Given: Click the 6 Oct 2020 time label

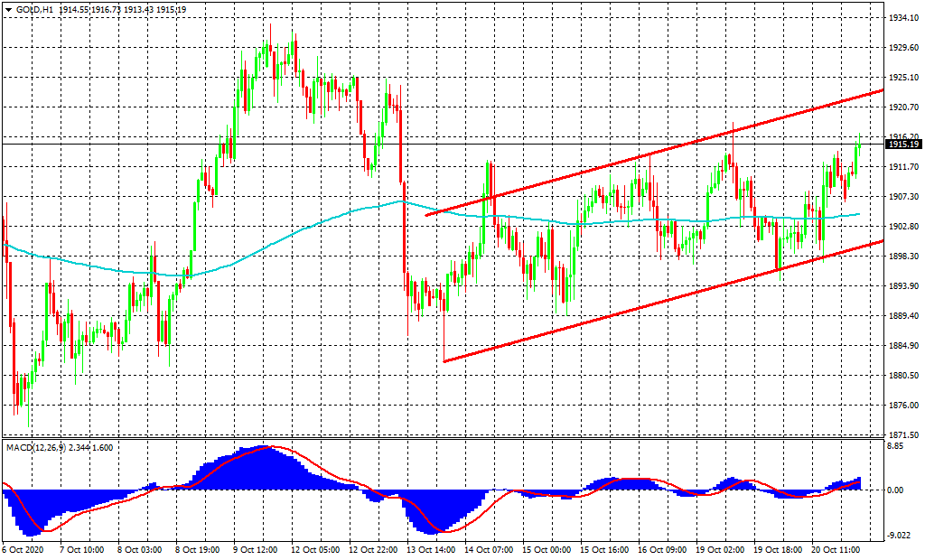Looking at the screenshot, I should coord(23,549).
